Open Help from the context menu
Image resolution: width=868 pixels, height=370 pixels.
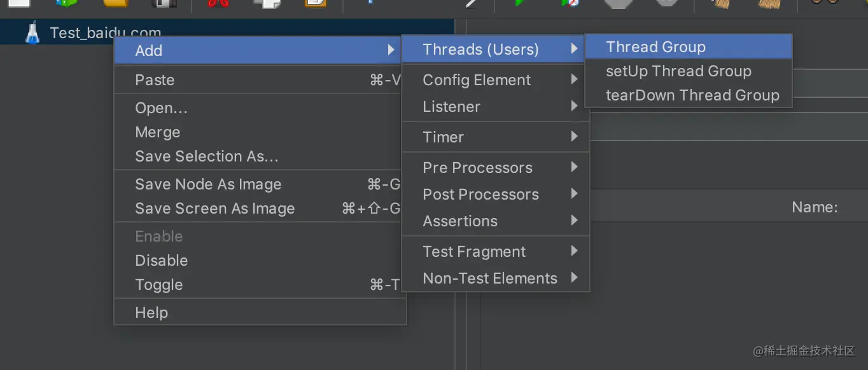coord(151,313)
